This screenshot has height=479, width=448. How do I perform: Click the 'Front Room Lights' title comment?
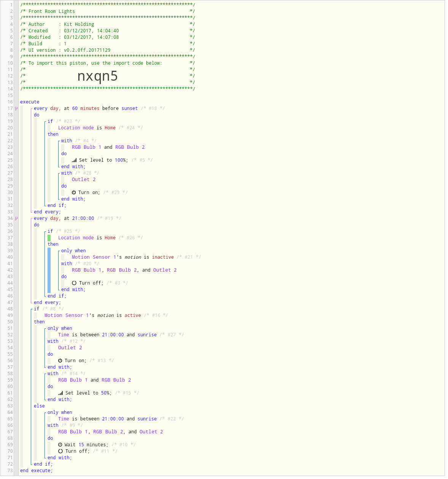(52, 11)
